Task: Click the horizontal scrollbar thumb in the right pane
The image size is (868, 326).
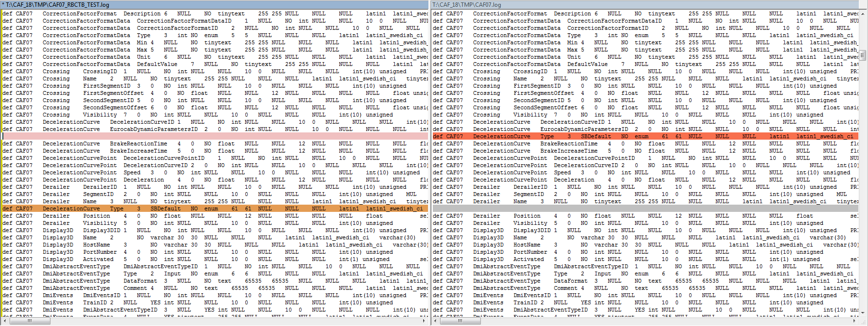Action: click(x=459, y=320)
